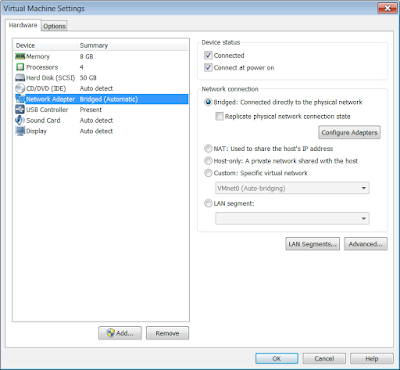The height and width of the screenshot is (370, 400).
Task: Open the LAN segment dropdown list
Action: (x=292, y=218)
